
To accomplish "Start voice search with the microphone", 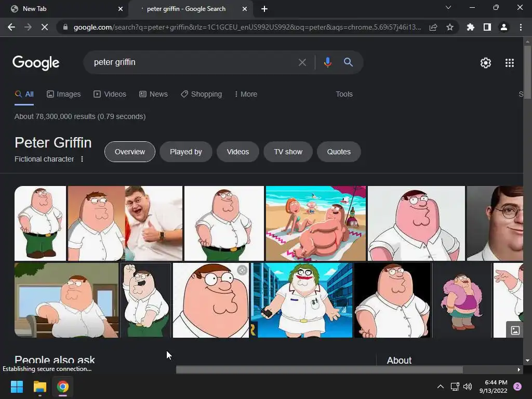I will pos(327,62).
